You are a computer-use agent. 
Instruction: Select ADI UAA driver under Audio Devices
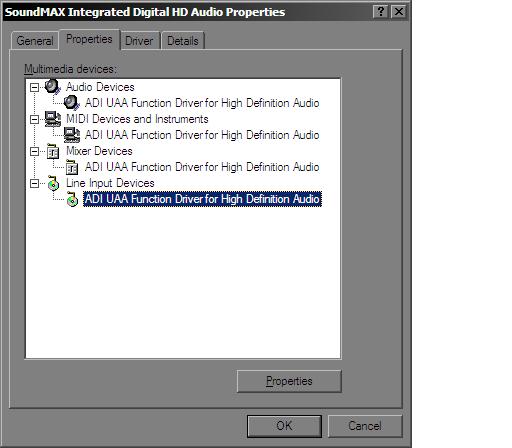[x=202, y=103]
